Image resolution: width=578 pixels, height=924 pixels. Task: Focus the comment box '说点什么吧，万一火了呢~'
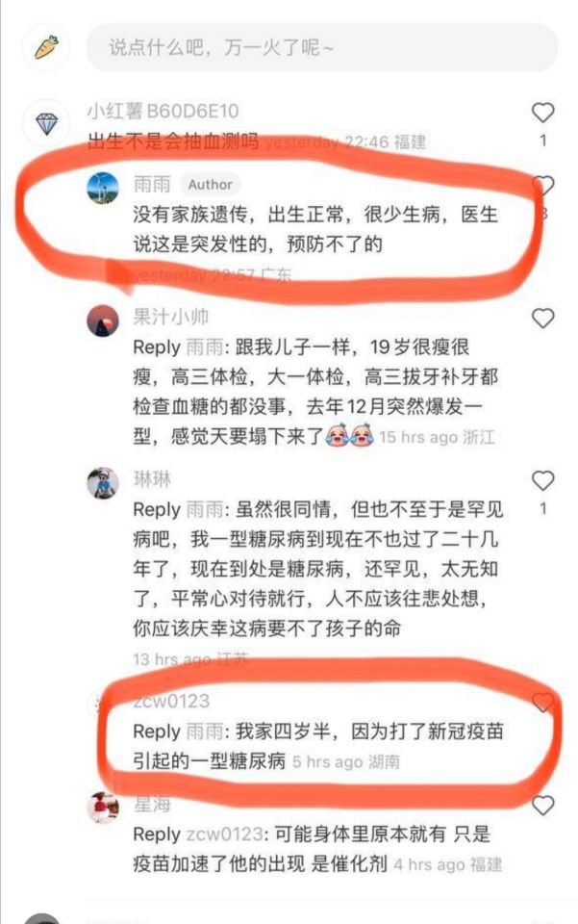coord(321,47)
